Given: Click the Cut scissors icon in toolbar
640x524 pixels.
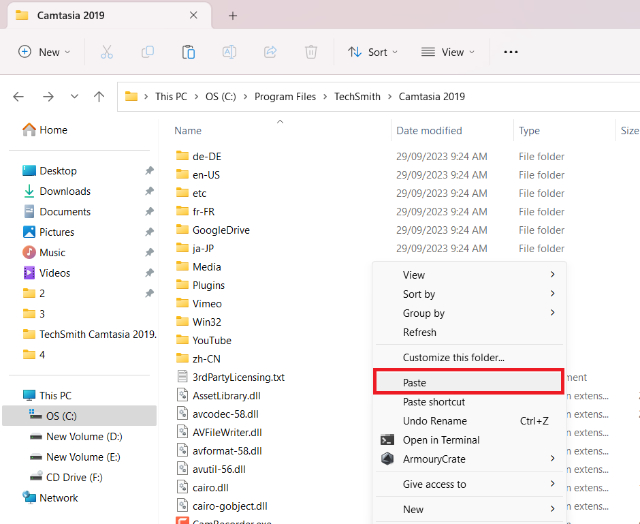Looking at the screenshot, I should pos(107,52).
